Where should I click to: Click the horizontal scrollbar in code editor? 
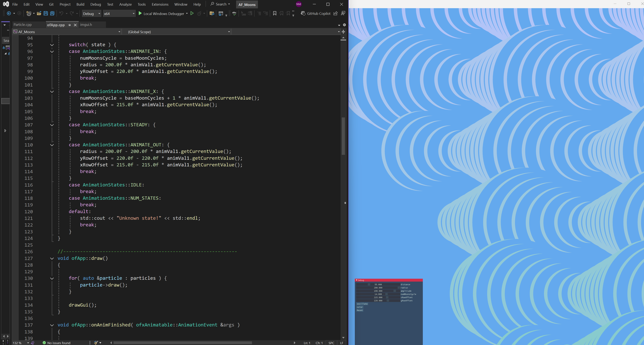(183, 343)
